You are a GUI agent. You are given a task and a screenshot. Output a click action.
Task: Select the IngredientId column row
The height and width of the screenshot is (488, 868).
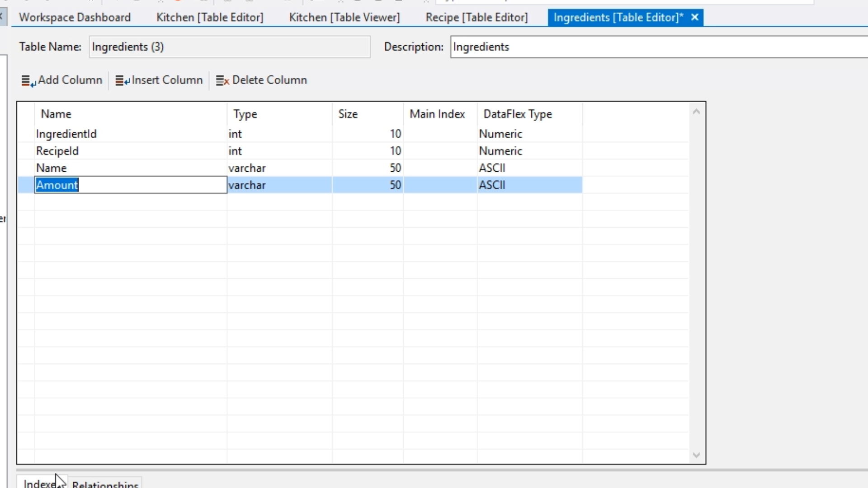[66, 134]
